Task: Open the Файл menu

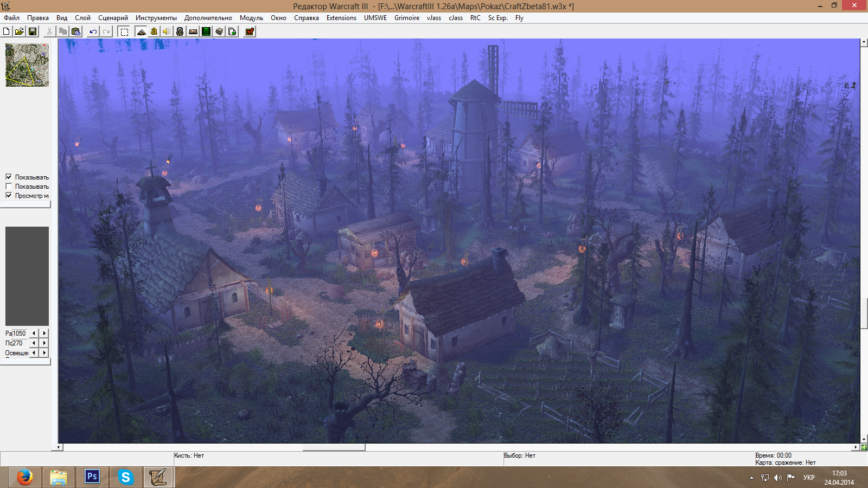Action: pyautogui.click(x=11, y=18)
